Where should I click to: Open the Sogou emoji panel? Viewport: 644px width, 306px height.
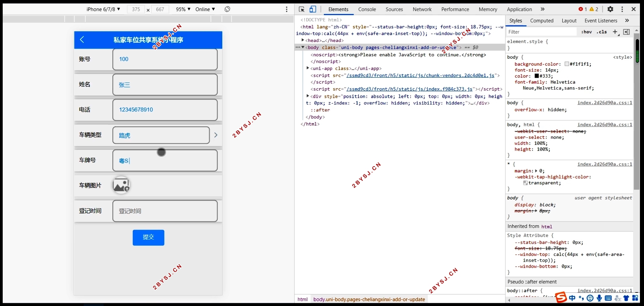coord(590,298)
